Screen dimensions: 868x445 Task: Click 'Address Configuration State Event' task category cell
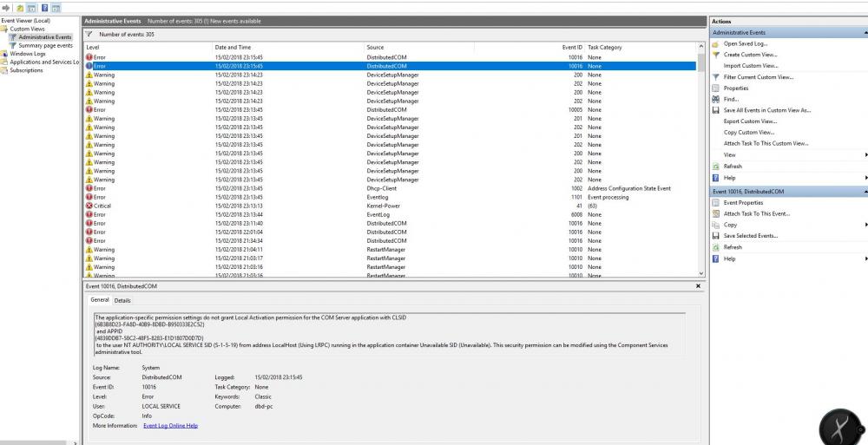[628, 188]
